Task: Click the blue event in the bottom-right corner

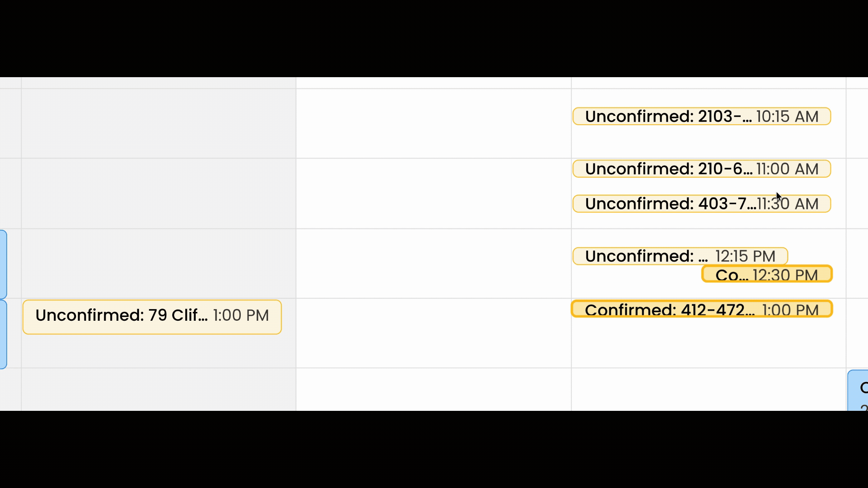Action: (x=858, y=390)
